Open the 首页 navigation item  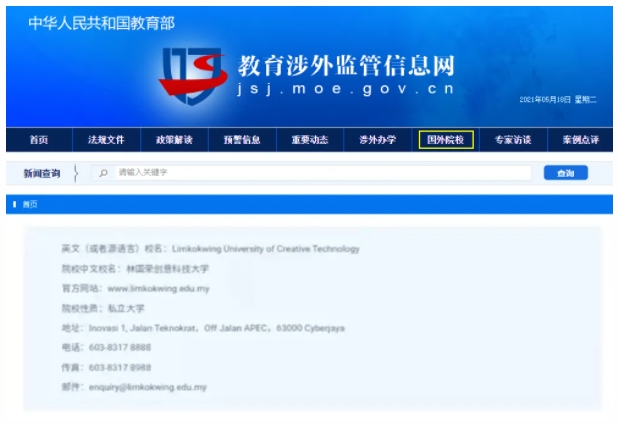pyautogui.click(x=39, y=140)
